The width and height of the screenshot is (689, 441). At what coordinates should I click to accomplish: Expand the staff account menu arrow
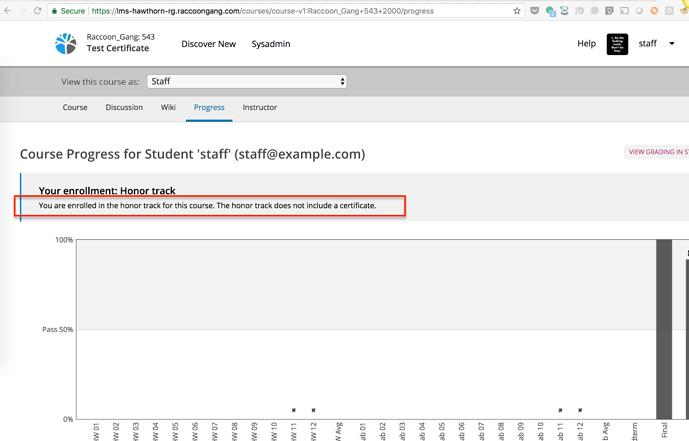669,44
